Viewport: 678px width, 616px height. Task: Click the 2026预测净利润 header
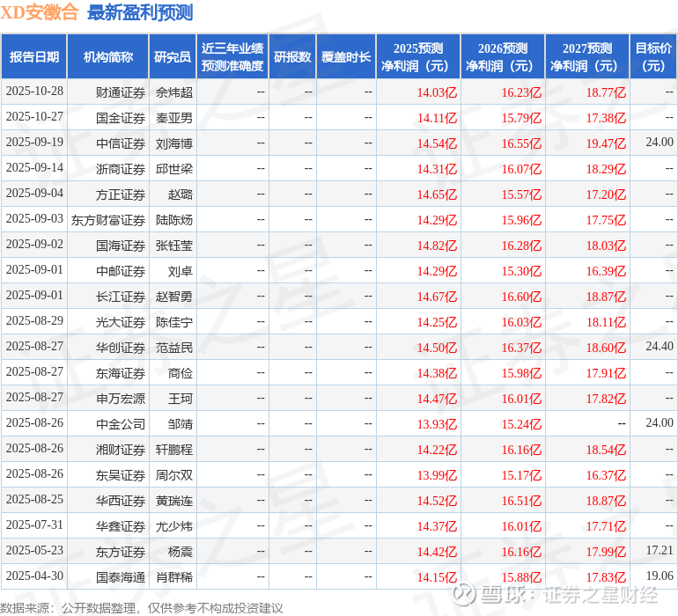click(x=503, y=56)
